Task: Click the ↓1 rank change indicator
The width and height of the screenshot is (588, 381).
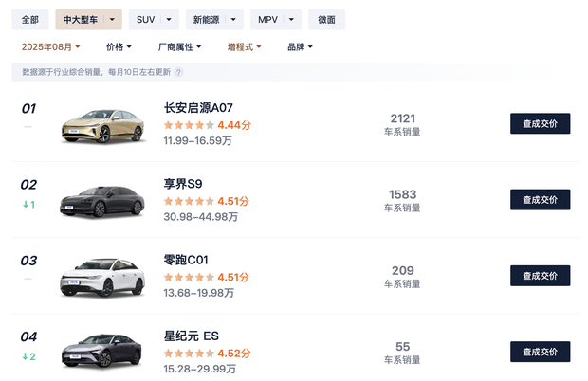Action: tap(28, 205)
